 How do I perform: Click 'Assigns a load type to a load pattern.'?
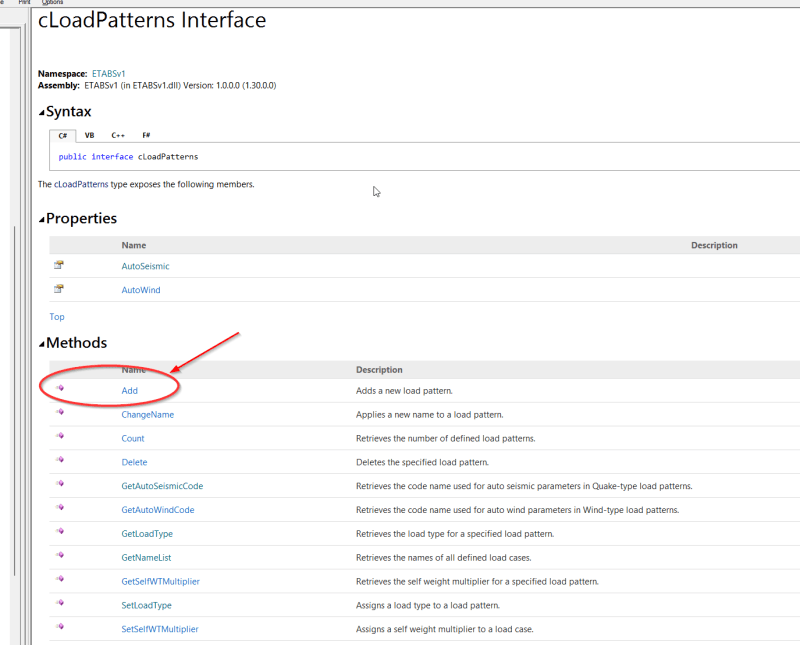(x=428, y=605)
